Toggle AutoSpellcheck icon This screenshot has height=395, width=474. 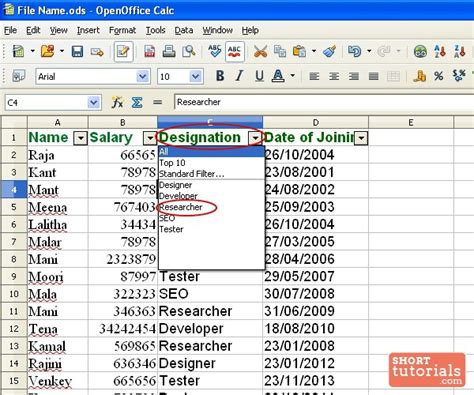coord(235,52)
